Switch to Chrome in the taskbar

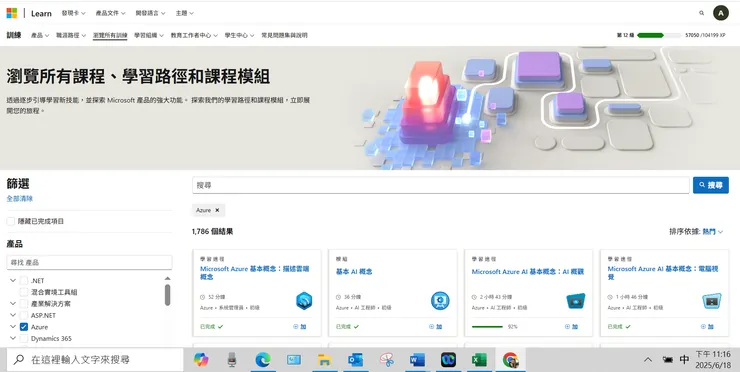coord(510,360)
